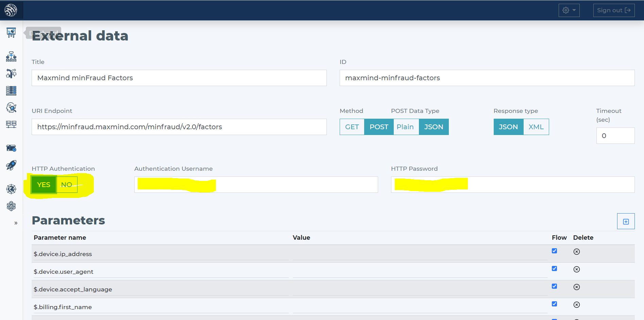The image size is (644, 320).
Task: Edit the Title field Maxmind minFraud Factors
Action: point(179,78)
